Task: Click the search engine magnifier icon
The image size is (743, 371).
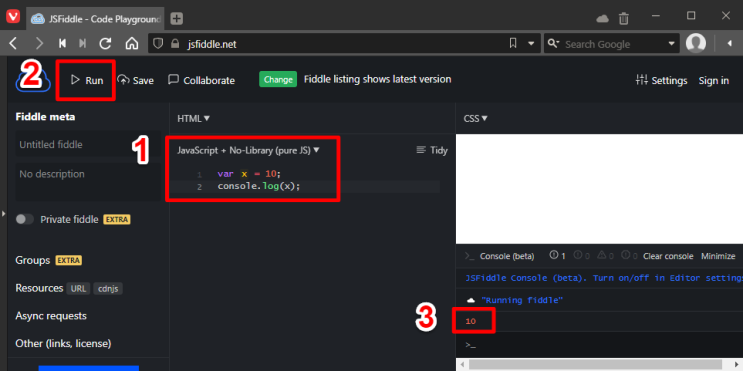Action: pyautogui.click(x=553, y=44)
